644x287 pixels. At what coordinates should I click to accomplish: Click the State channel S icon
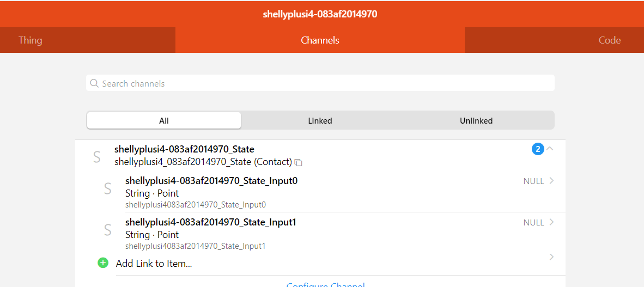[x=97, y=157]
